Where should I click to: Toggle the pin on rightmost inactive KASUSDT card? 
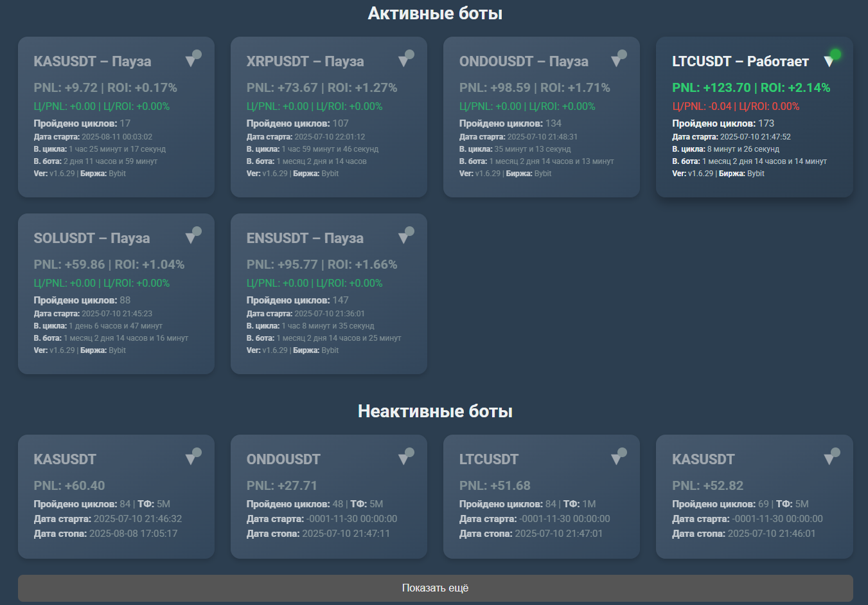tap(831, 456)
